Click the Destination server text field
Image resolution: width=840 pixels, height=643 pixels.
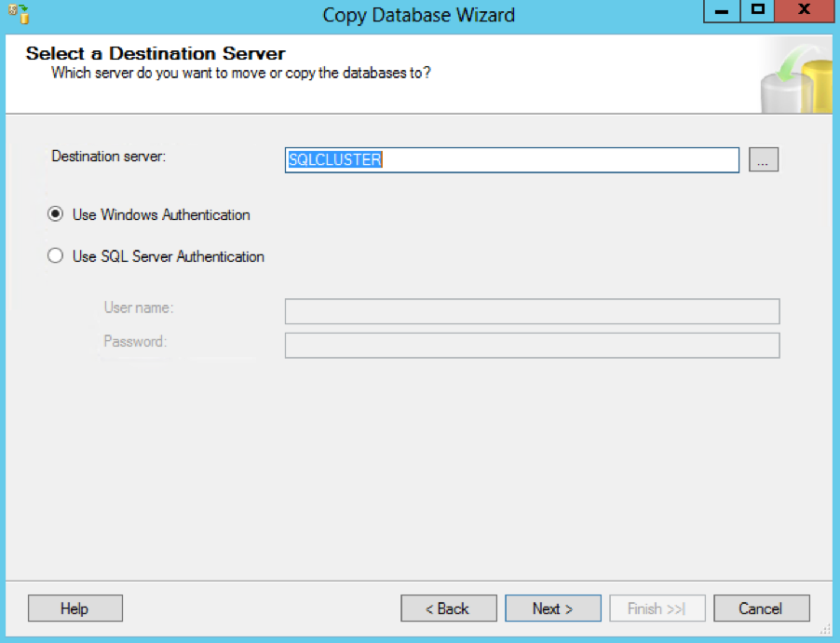[x=511, y=159]
